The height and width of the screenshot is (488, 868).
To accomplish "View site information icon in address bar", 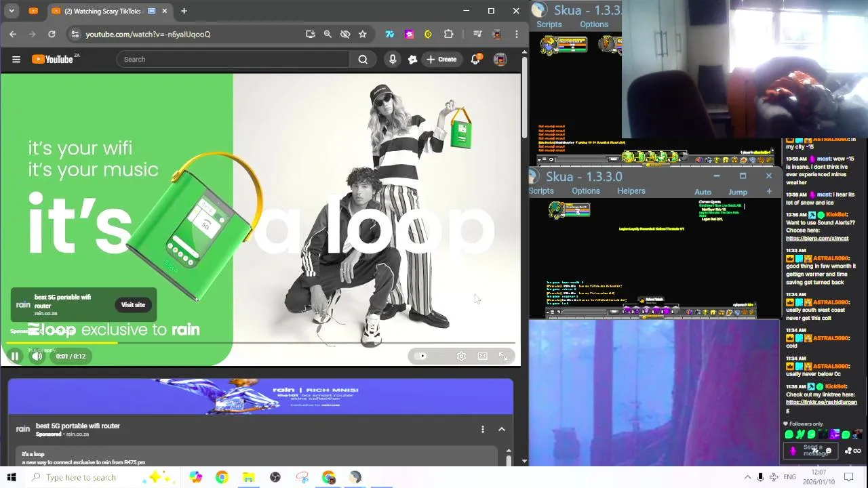I will 75,34.
